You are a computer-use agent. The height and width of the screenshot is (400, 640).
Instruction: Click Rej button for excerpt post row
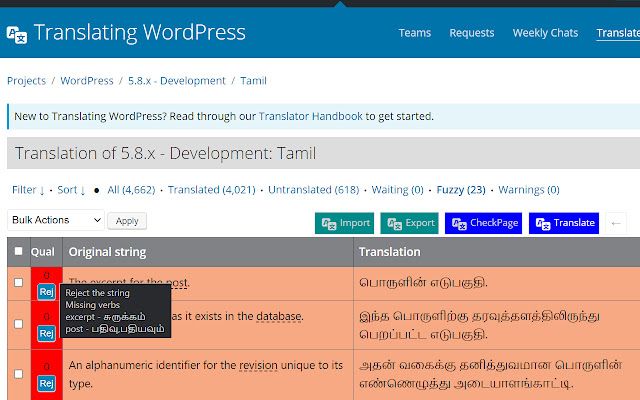point(47,292)
